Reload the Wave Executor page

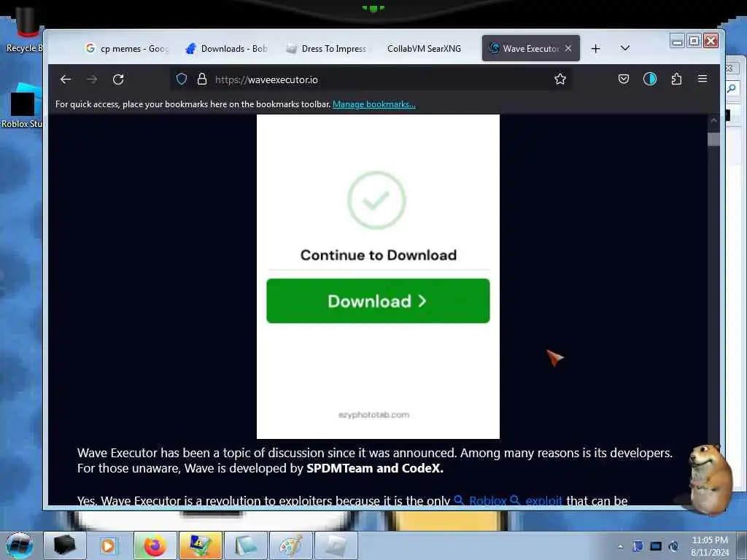point(119,79)
